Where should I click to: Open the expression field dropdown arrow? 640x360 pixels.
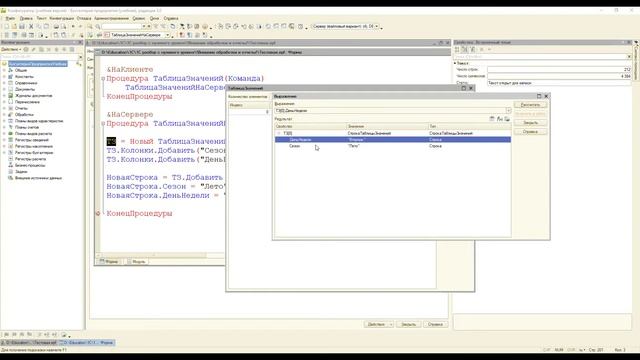tap(508, 111)
